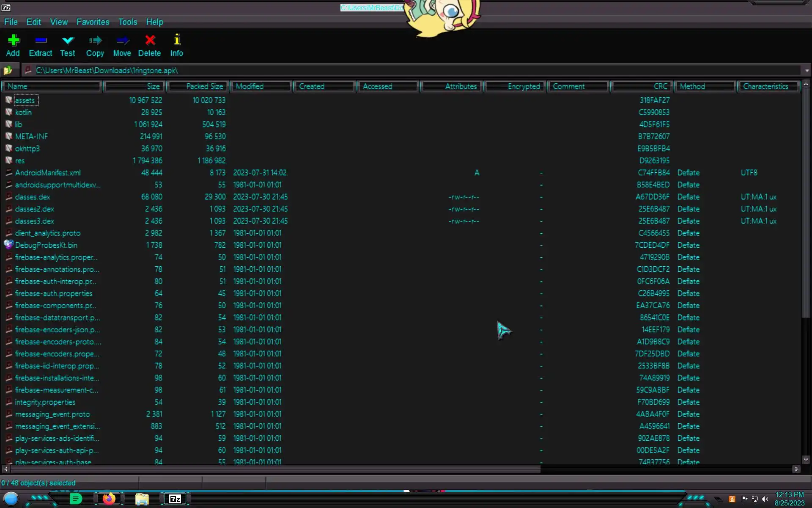Click the vertical scrollbar down arrow

tap(806, 460)
